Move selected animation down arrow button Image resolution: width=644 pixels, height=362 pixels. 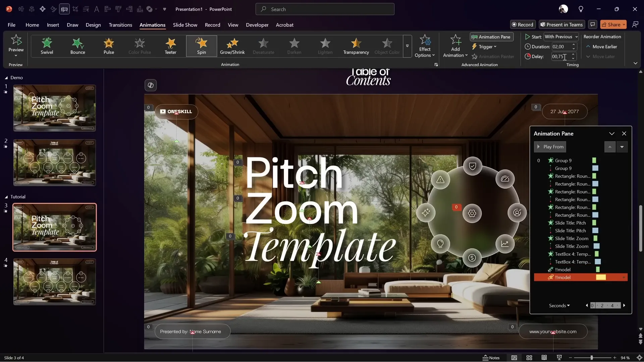622,147
